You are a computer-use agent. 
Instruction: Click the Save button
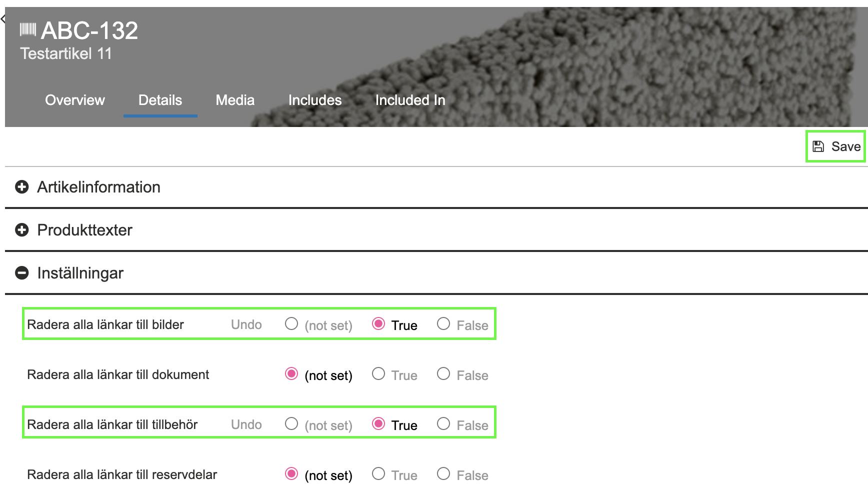coord(835,146)
